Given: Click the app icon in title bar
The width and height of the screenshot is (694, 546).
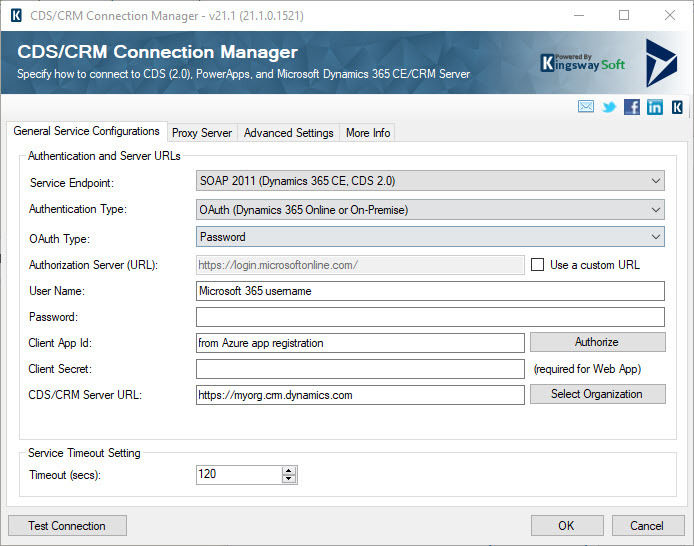Looking at the screenshot, I should point(16,15).
